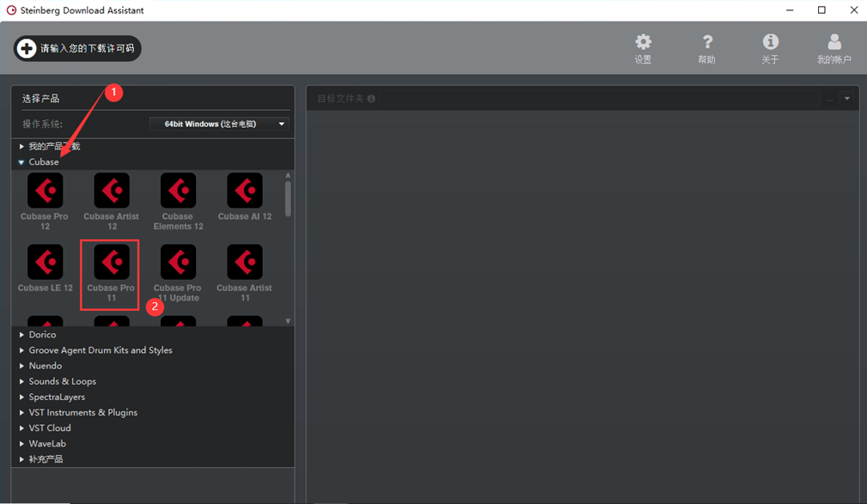The width and height of the screenshot is (867, 504).
Task: Expand the Dorico category
Action: (x=22, y=335)
